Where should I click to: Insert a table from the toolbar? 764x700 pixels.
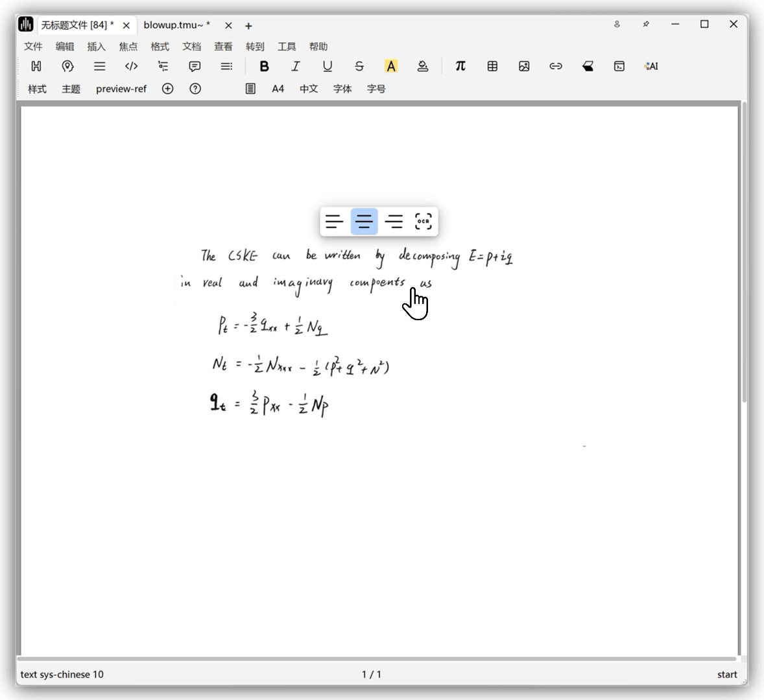tap(492, 66)
